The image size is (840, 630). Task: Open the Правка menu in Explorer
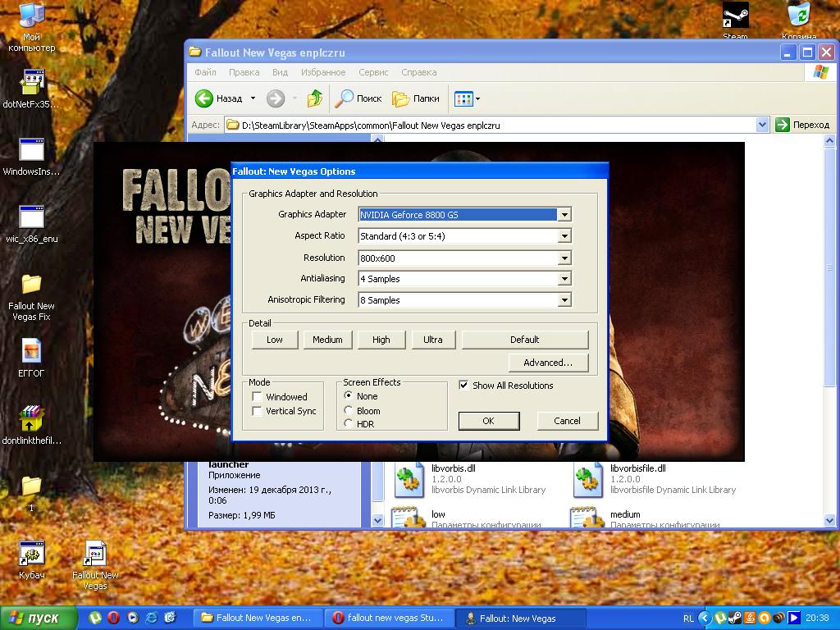tap(244, 72)
